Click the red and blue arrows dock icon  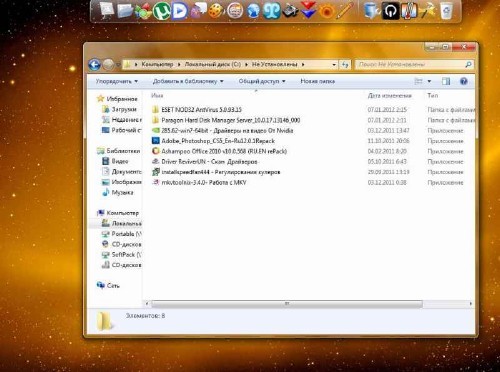[x=308, y=10]
